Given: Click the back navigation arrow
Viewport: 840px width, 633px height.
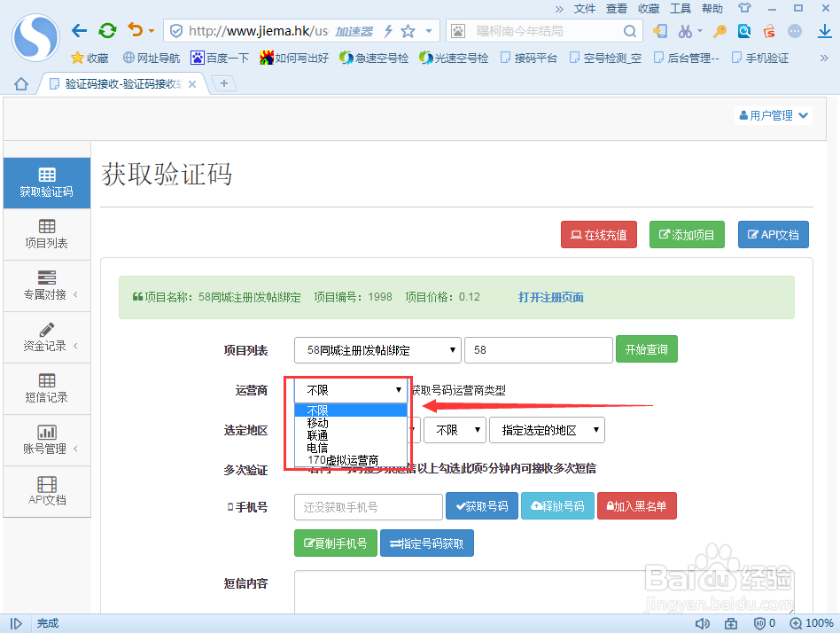Looking at the screenshot, I should point(78,29).
